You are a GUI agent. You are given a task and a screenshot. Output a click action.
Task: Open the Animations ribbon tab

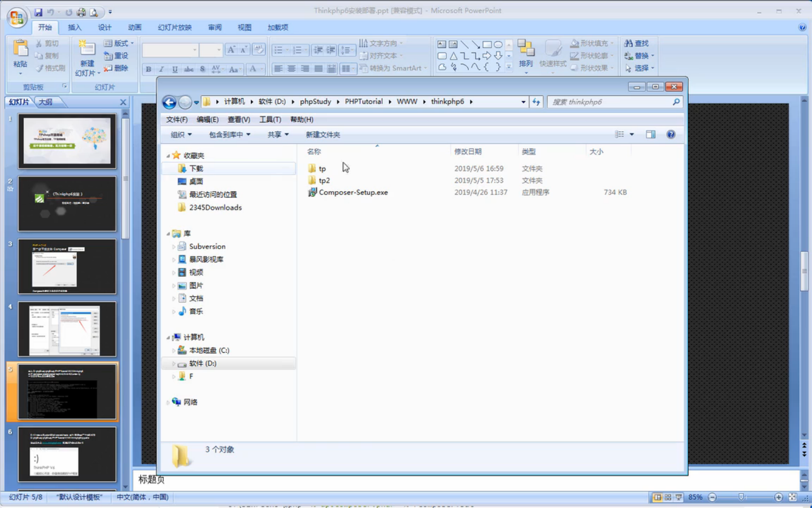pos(135,28)
